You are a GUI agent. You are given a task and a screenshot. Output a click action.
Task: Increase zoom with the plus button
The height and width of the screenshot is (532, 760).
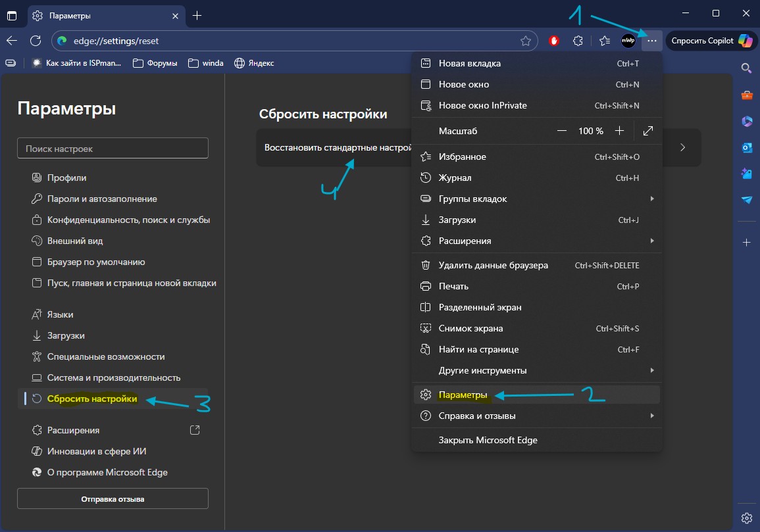pyautogui.click(x=619, y=131)
